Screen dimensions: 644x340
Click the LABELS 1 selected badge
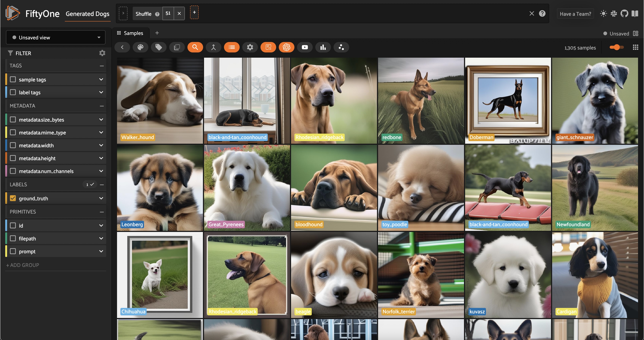click(90, 184)
